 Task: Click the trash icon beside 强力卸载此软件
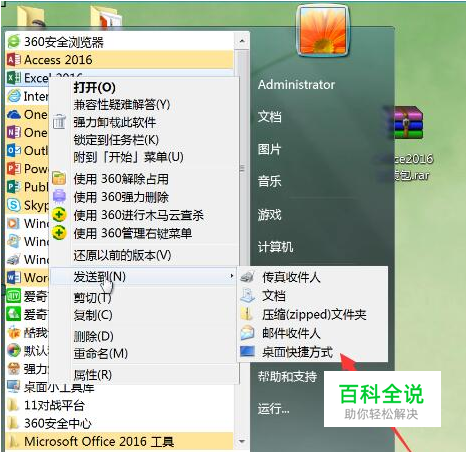tap(59, 122)
